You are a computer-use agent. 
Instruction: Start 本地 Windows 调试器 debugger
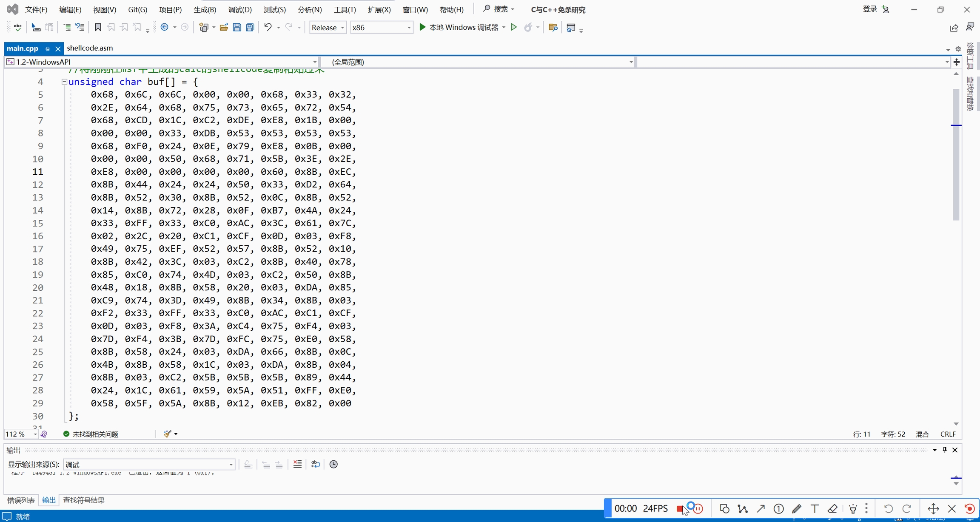tap(459, 28)
